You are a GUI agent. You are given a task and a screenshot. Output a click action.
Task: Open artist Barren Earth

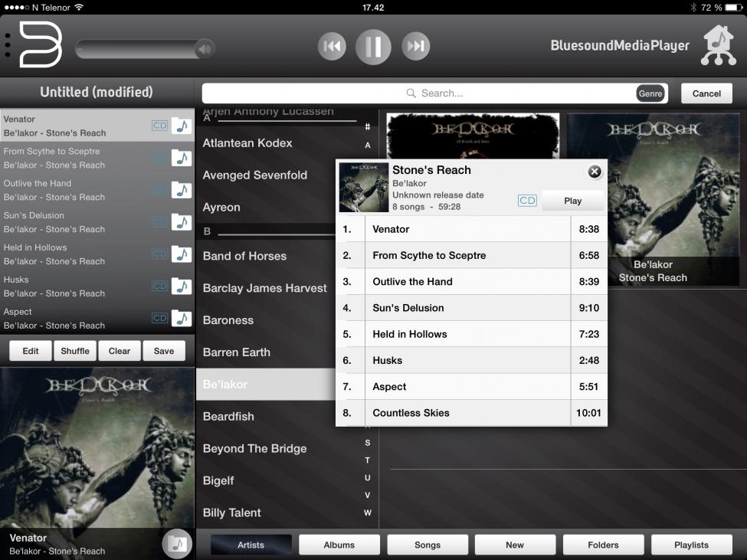236,352
